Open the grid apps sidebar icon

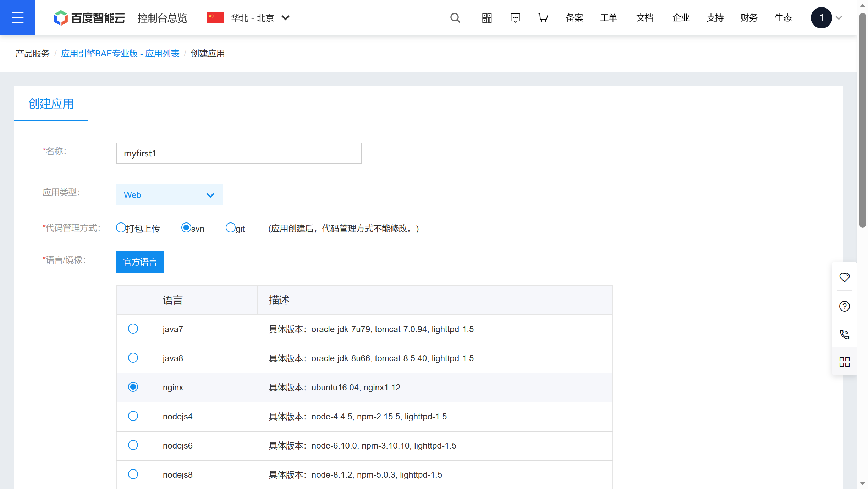pos(844,362)
